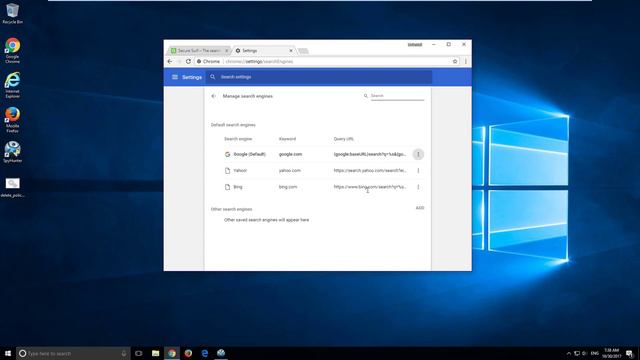Image resolution: width=640 pixels, height=360 pixels.
Task: Click the bing.com keyword
Action: click(288, 187)
